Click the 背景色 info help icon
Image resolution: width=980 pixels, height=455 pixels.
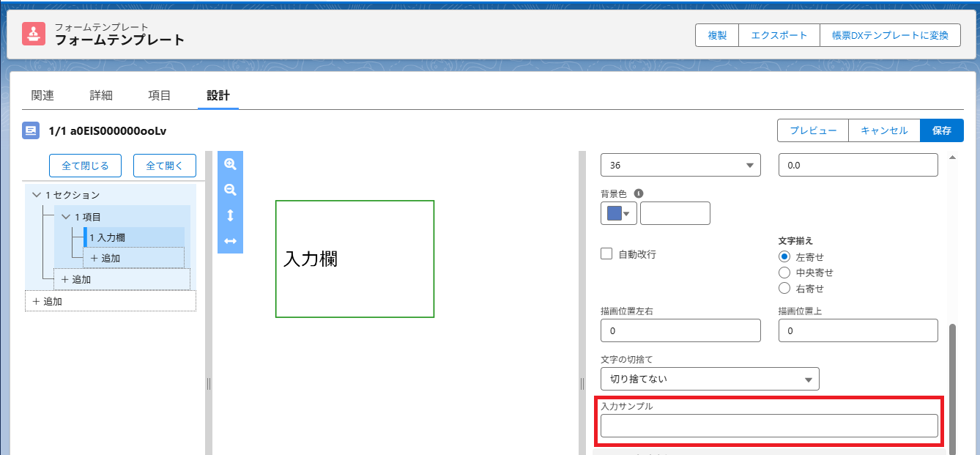pos(638,193)
